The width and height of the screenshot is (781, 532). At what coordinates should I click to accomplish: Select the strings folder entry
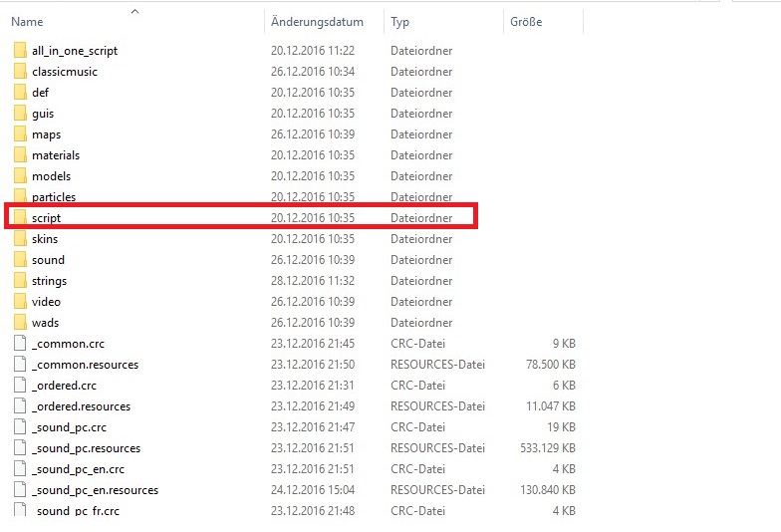pos(49,281)
